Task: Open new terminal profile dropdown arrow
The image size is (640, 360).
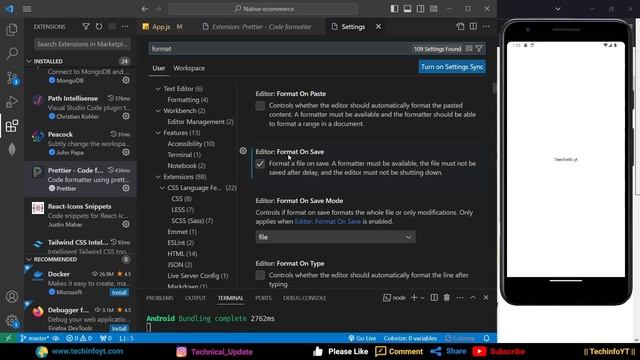Action: click(422, 298)
